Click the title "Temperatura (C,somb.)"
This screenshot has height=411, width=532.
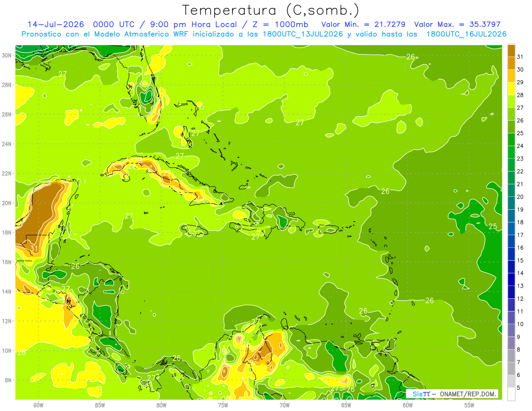pyautogui.click(x=270, y=10)
